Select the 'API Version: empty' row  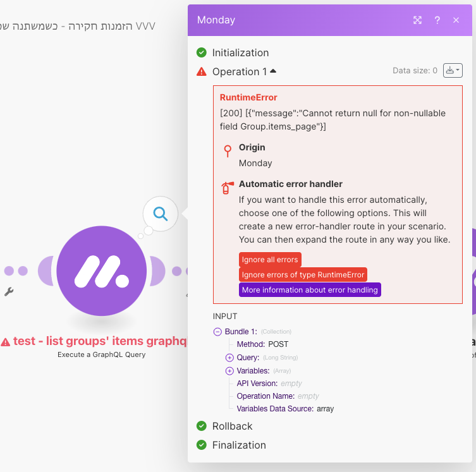point(269,384)
